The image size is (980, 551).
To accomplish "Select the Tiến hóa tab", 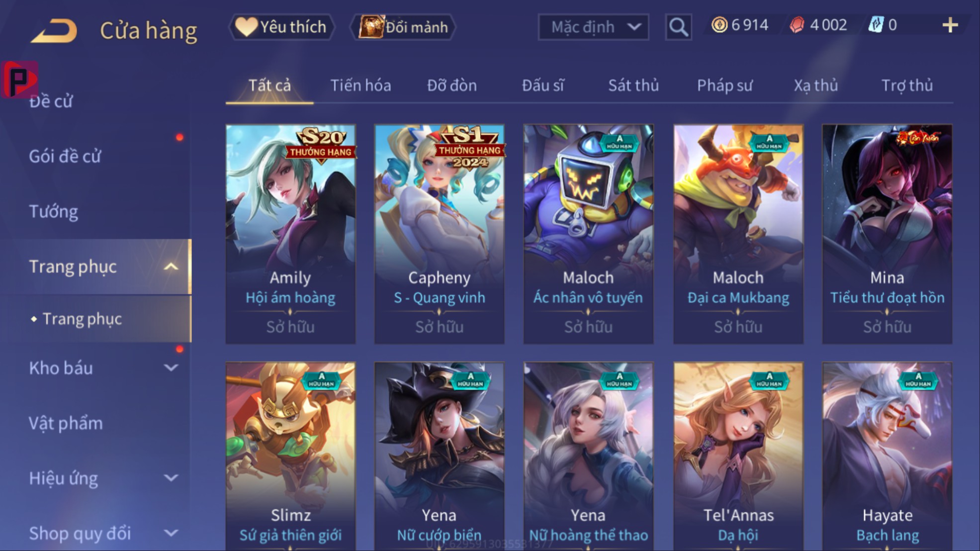I will [360, 86].
